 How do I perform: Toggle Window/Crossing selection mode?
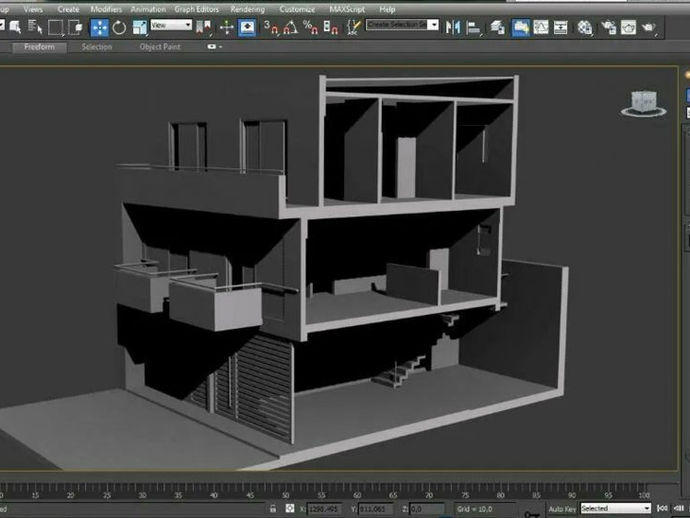(75, 27)
